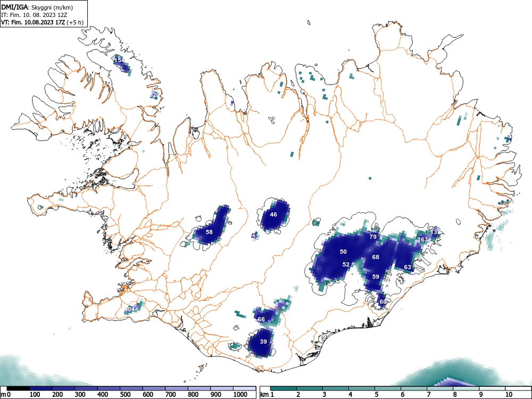Click the "58" visibility value on the map

209,232
